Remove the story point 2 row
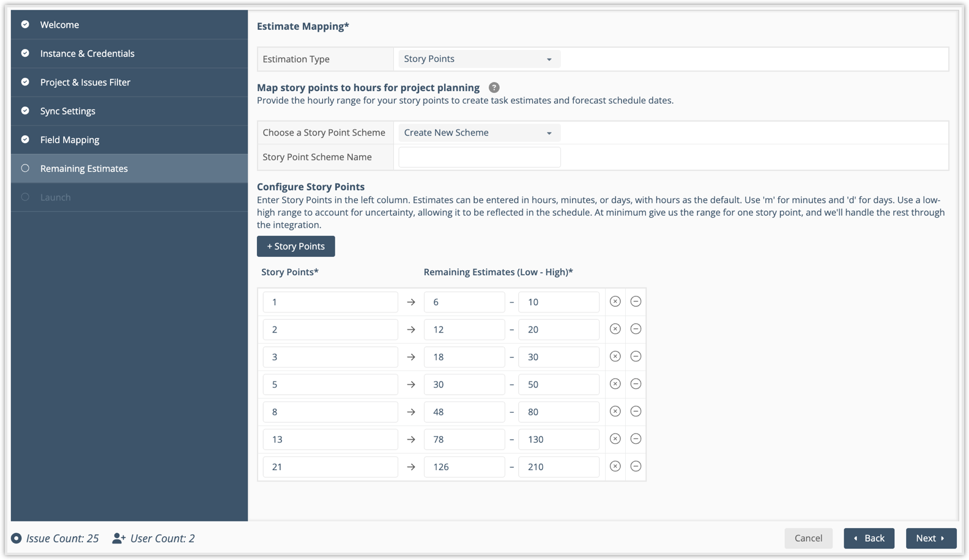The height and width of the screenshot is (560, 969). (636, 329)
